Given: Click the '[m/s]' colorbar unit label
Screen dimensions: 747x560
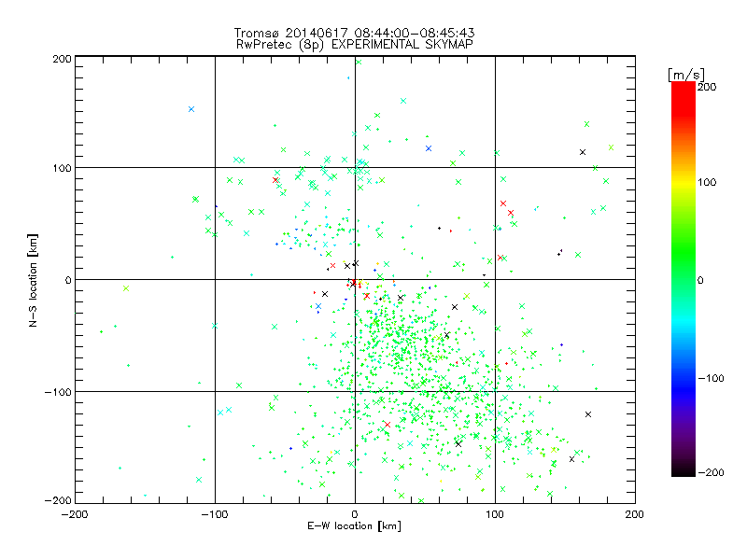Looking at the screenshot, I should click(686, 75).
